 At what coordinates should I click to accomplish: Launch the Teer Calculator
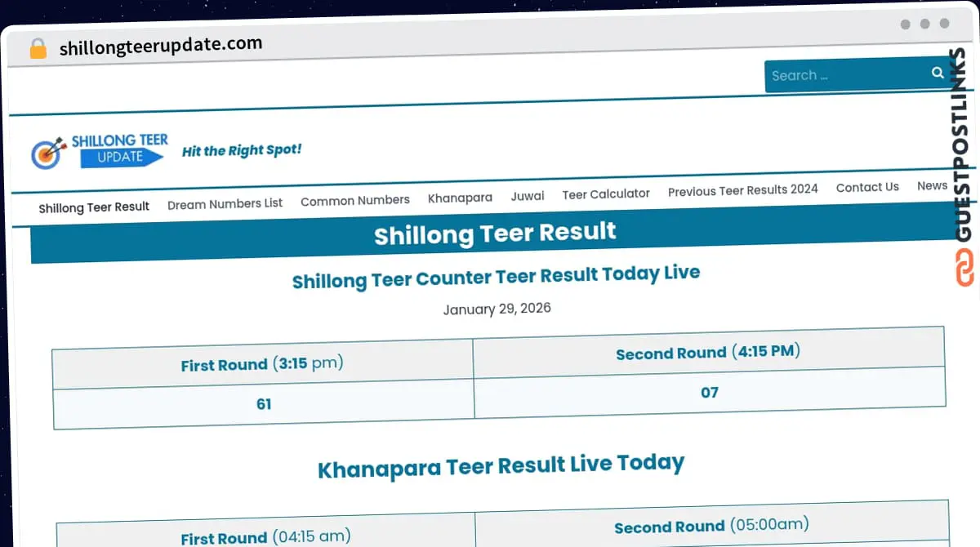tap(606, 193)
